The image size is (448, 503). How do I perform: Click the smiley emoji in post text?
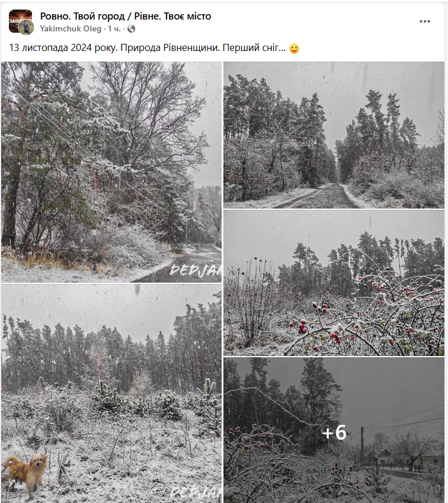(294, 49)
